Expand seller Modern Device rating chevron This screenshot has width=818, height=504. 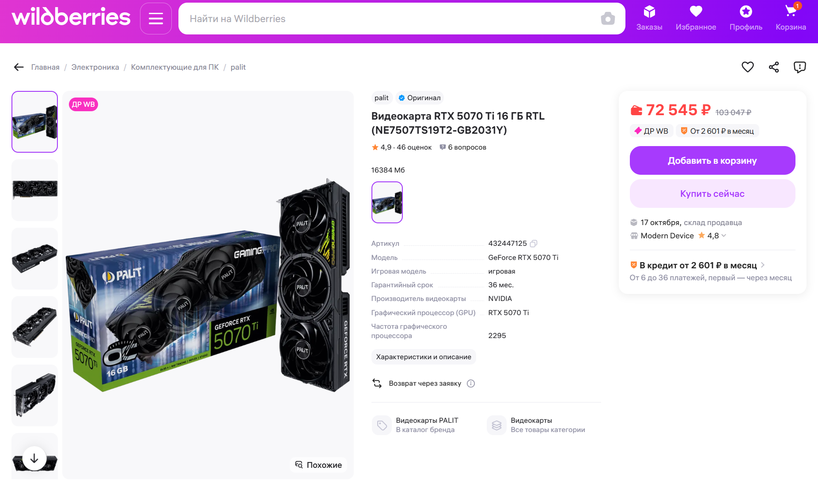tap(723, 236)
